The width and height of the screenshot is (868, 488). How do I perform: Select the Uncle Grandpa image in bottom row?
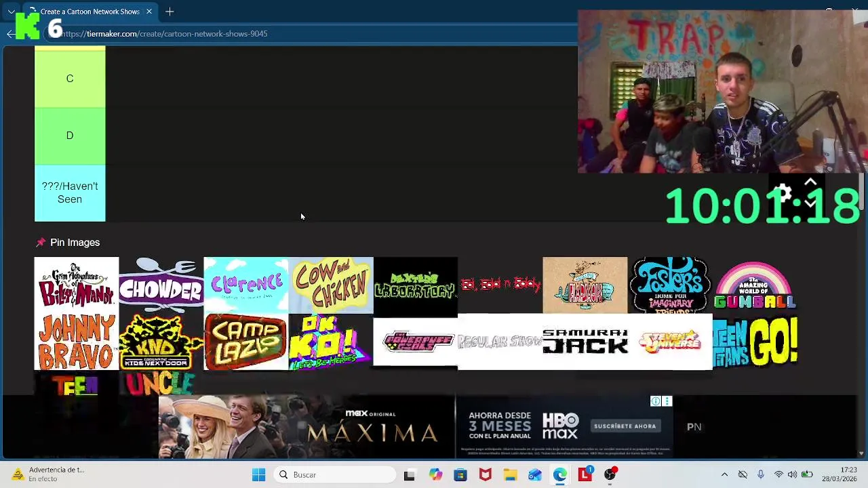click(x=161, y=383)
